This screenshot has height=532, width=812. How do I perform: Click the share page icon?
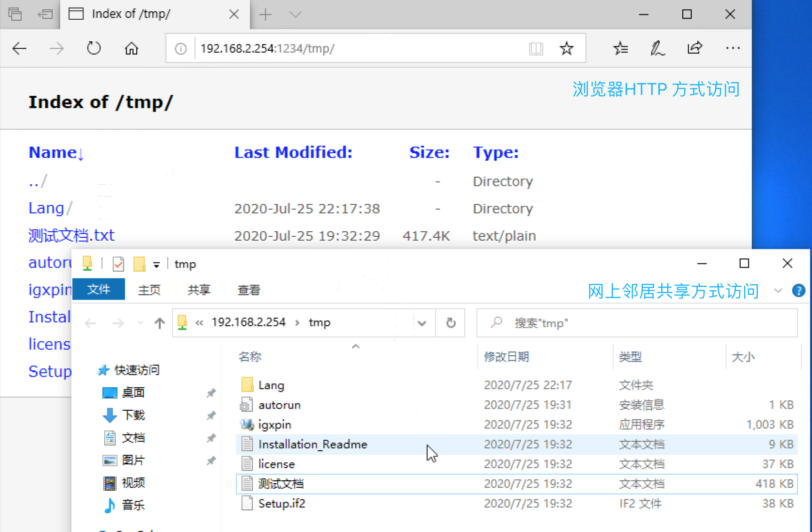[x=695, y=48]
